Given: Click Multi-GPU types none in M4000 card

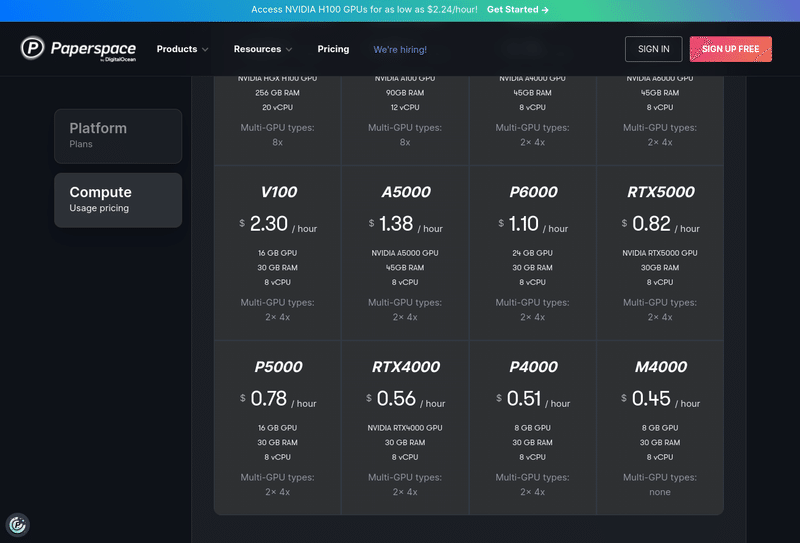Looking at the screenshot, I should (660, 485).
